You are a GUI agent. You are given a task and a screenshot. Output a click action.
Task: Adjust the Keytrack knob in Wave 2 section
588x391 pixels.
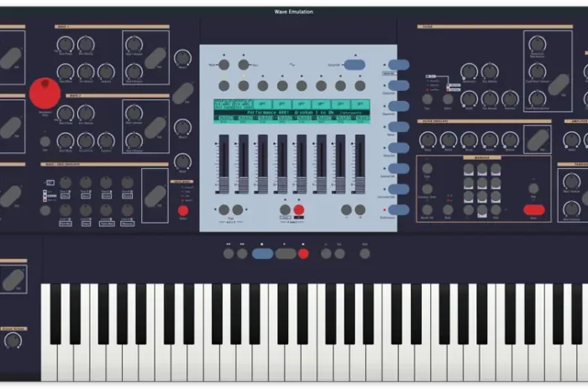pyautogui.click(x=106, y=140)
